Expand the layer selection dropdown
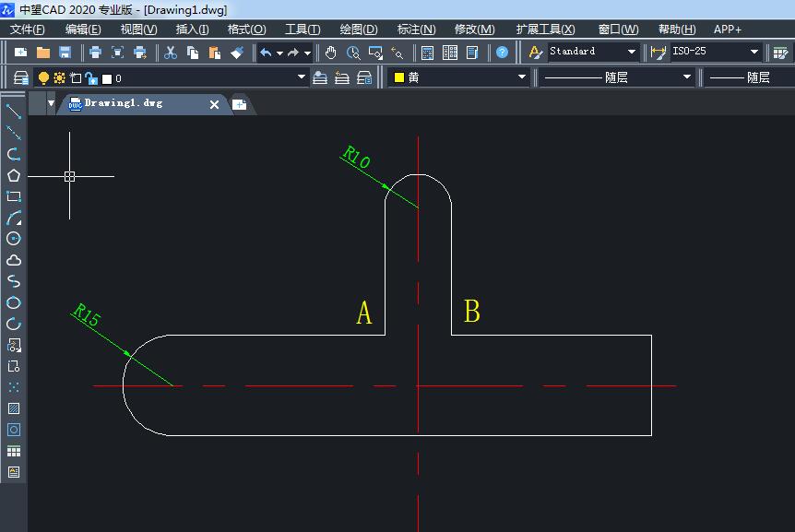 click(302, 77)
